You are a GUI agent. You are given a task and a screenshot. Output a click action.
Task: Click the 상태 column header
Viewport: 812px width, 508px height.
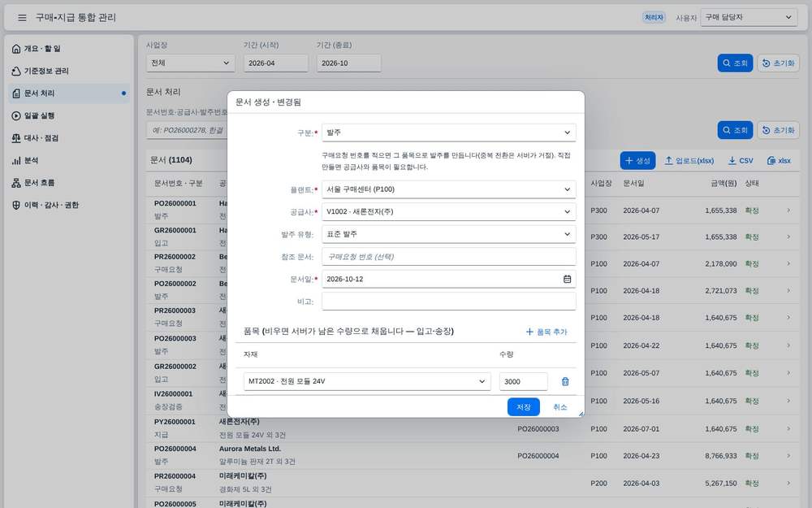[x=752, y=183]
